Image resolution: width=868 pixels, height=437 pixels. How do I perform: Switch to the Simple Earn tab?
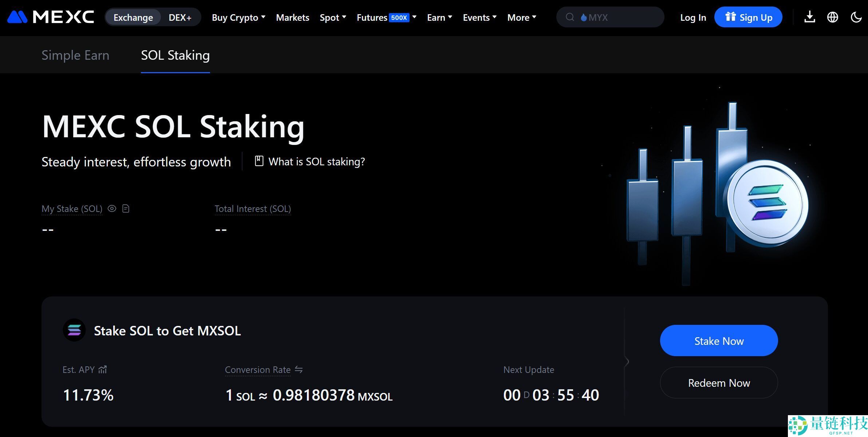(x=75, y=55)
